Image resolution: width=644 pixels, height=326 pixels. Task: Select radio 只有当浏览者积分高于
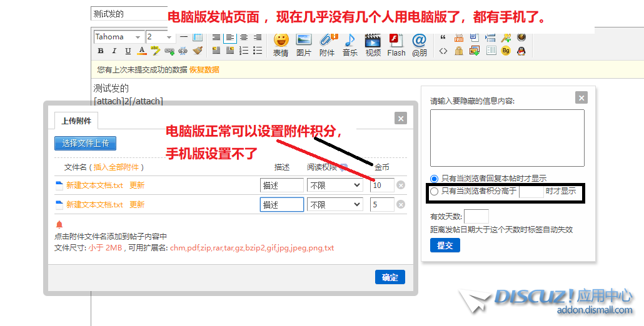(x=435, y=192)
